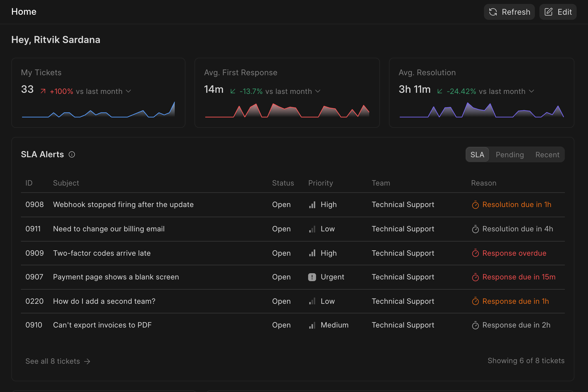Click the My Tickets upward trend arrow
The width and height of the screenshot is (588, 392).
(x=43, y=91)
